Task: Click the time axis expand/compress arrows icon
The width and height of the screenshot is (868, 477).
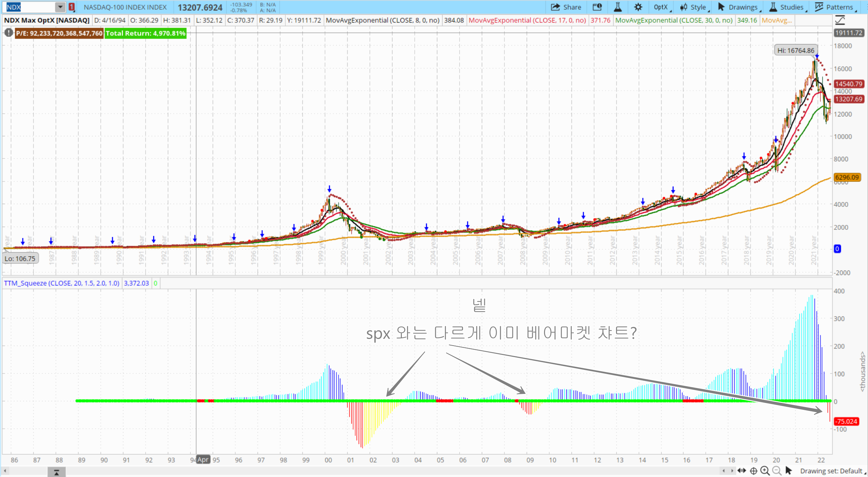Action: (x=741, y=471)
